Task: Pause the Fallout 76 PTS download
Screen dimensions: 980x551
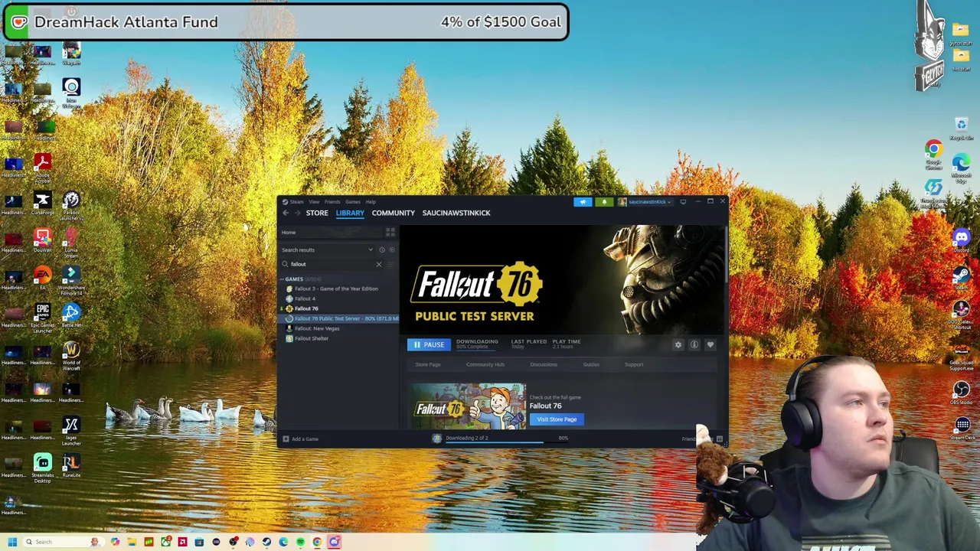Action: (429, 345)
